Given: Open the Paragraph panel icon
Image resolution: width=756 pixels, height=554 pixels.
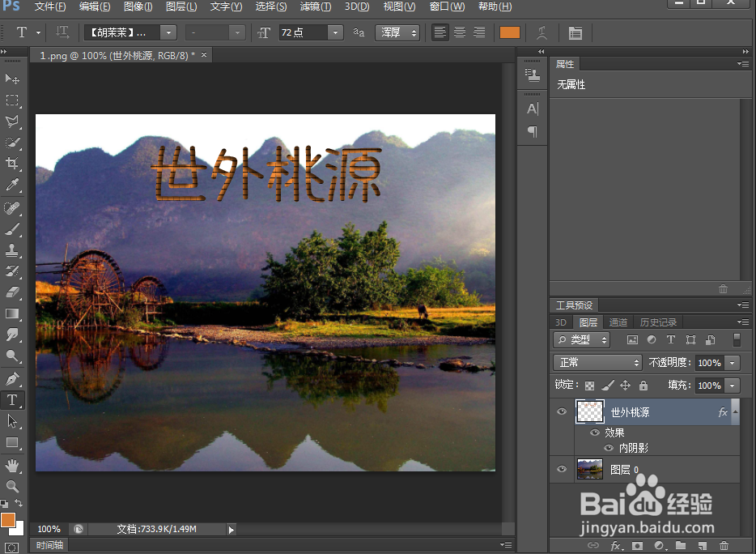Looking at the screenshot, I should (533, 131).
